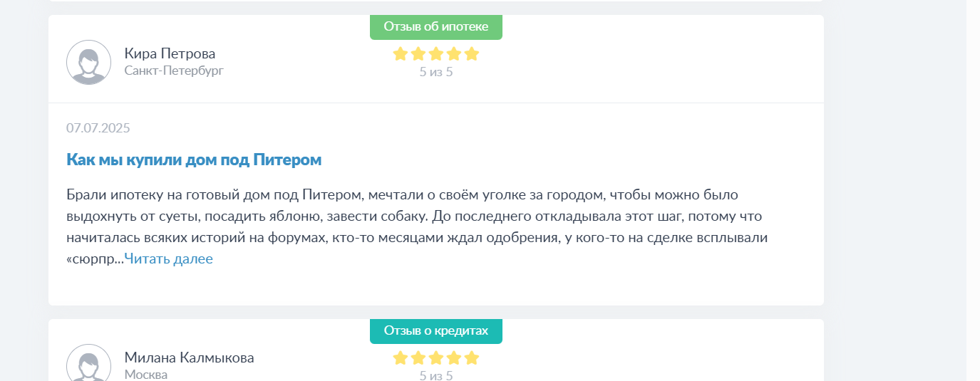Click the fourth star in Kira Petrova's rating

click(x=454, y=53)
